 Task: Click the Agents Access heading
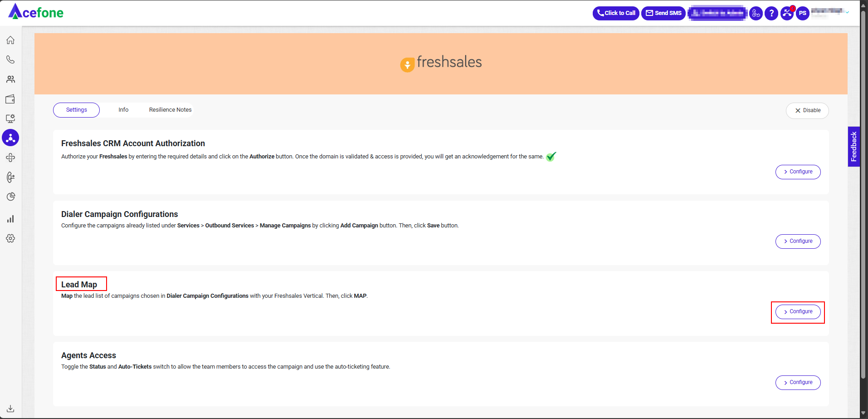click(88, 355)
